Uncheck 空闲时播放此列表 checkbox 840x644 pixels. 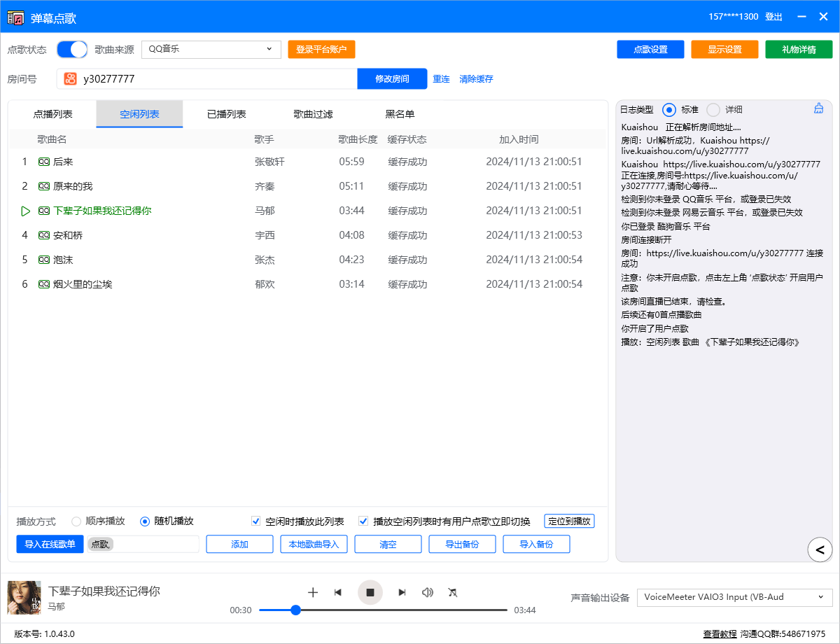[x=256, y=521]
